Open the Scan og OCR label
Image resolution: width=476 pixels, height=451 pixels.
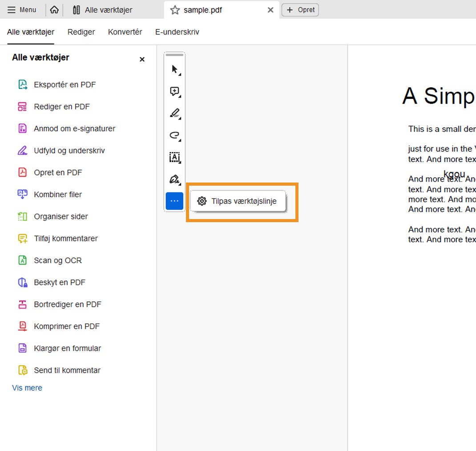58,260
